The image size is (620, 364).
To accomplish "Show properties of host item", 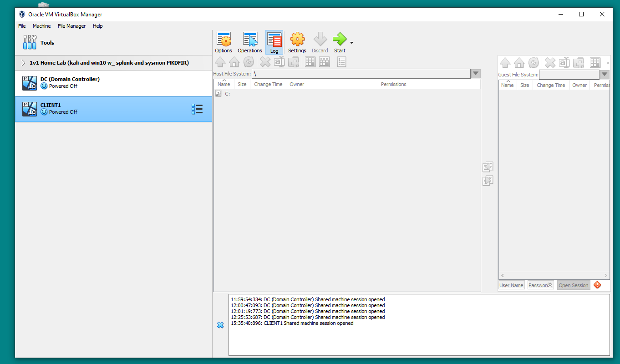I will click(x=342, y=62).
